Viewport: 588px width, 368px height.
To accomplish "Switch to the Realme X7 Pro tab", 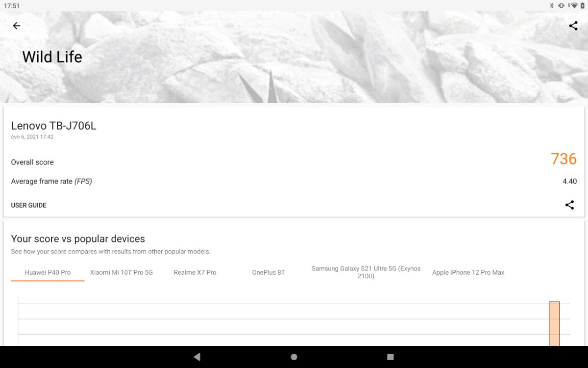I will click(x=195, y=272).
